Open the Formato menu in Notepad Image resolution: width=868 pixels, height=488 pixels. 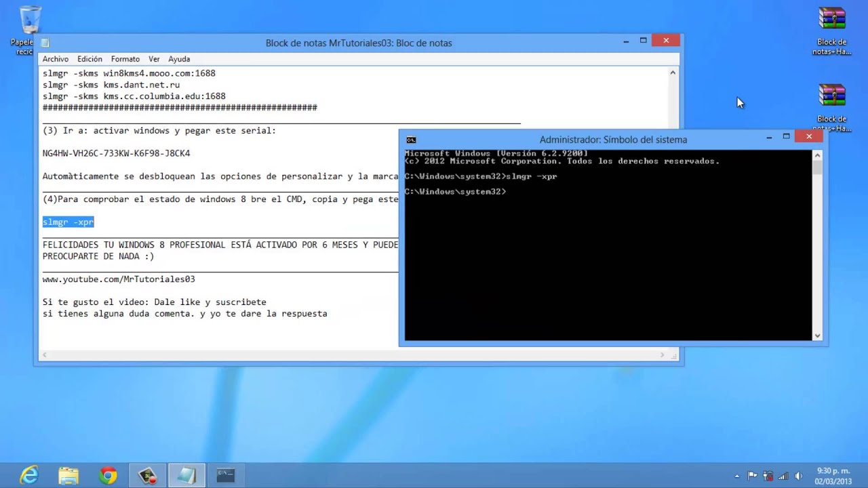(x=125, y=59)
